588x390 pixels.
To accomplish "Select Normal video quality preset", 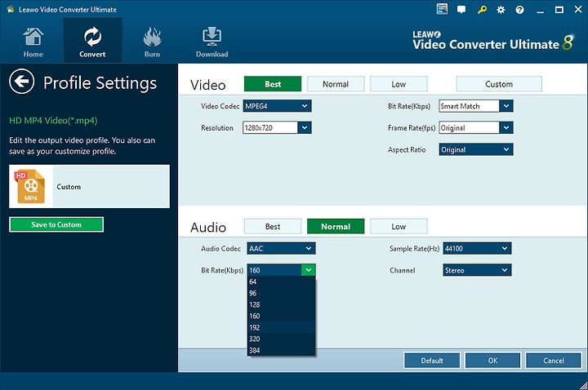I will (x=336, y=84).
